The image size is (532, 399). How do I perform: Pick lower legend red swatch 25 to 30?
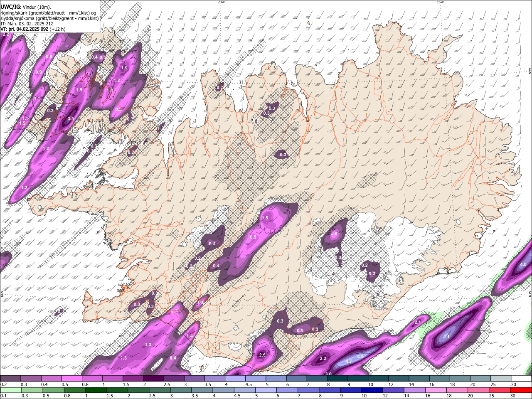click(500, 390)
